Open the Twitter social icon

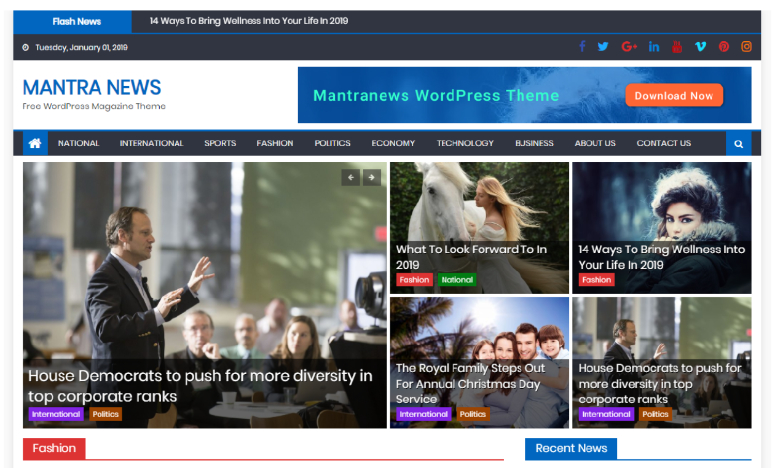click(x=603, y=46)
